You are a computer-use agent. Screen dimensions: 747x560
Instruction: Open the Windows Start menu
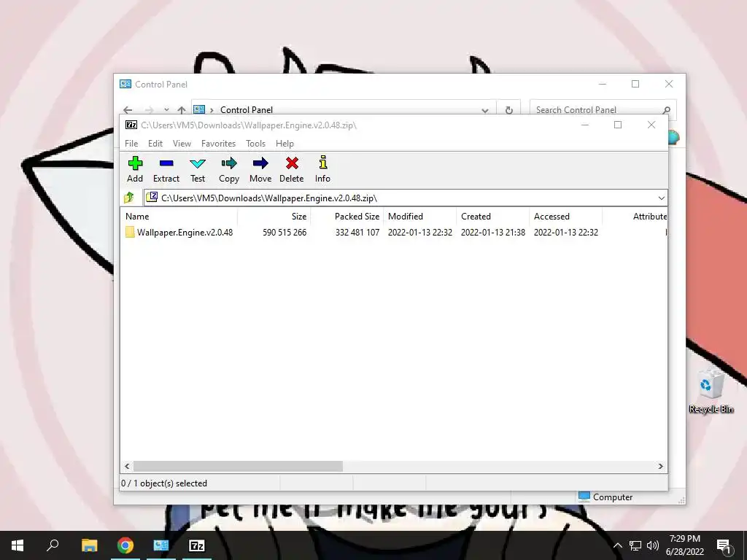click(x=18, y=545)
